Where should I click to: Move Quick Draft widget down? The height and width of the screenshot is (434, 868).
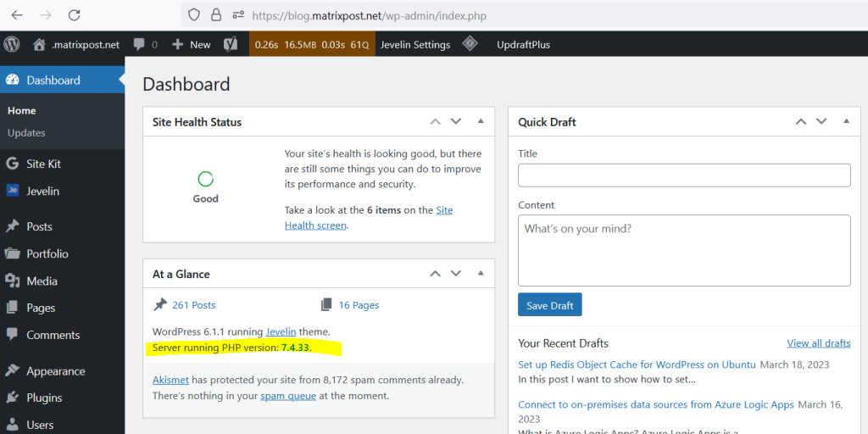[821, 122]
